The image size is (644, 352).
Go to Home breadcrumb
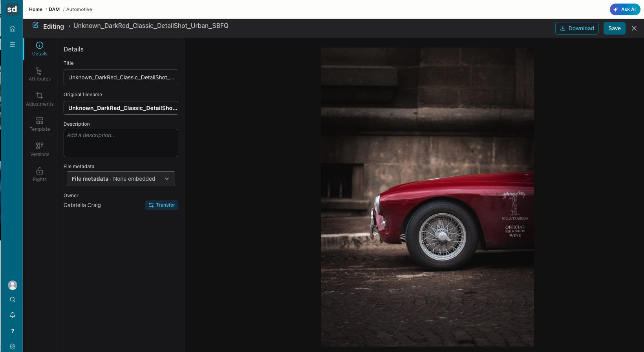coord(36,9)
